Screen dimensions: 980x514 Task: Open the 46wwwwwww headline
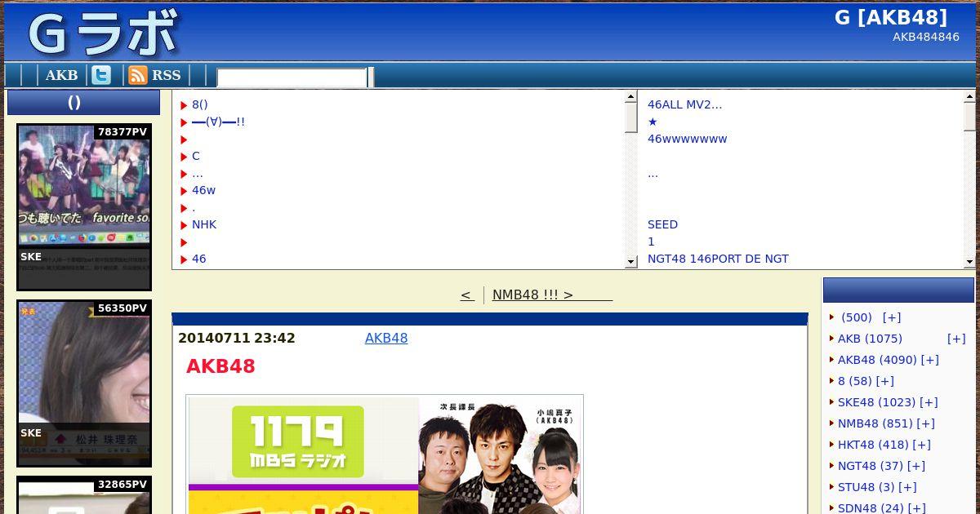687,139
